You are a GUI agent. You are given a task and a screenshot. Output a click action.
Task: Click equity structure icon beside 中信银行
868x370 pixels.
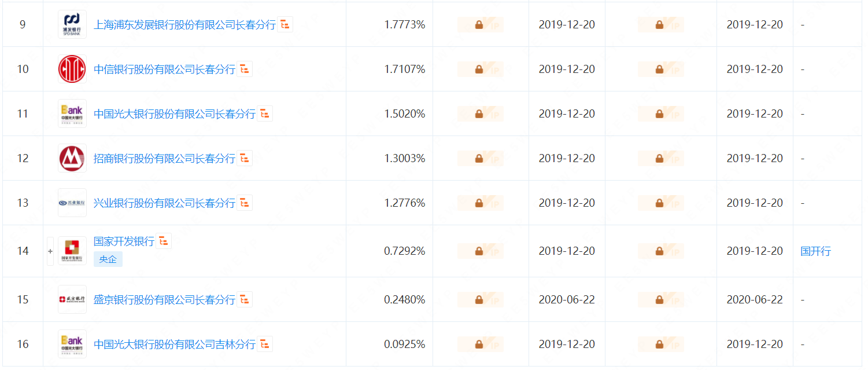[245, 69]
